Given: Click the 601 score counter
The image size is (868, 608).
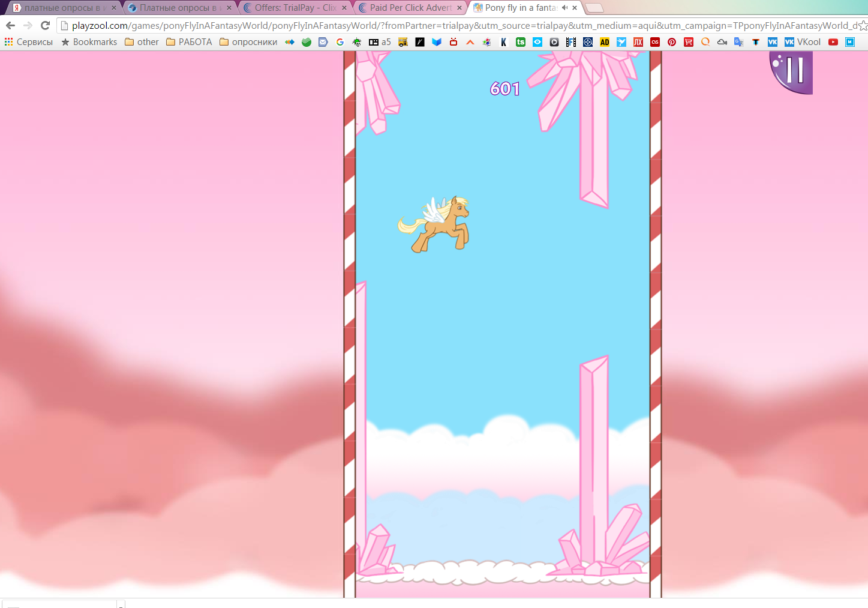Looking at the screenshot, I should [504, 89].
